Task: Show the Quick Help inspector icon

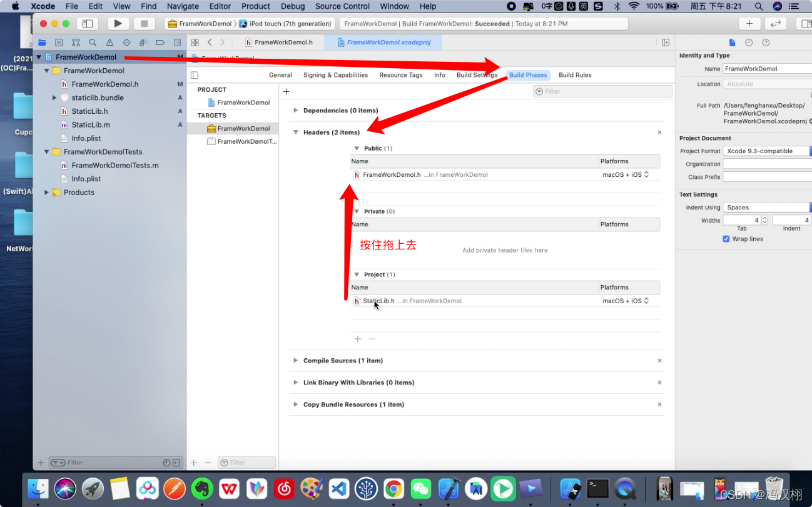Action: click(766, 43)
